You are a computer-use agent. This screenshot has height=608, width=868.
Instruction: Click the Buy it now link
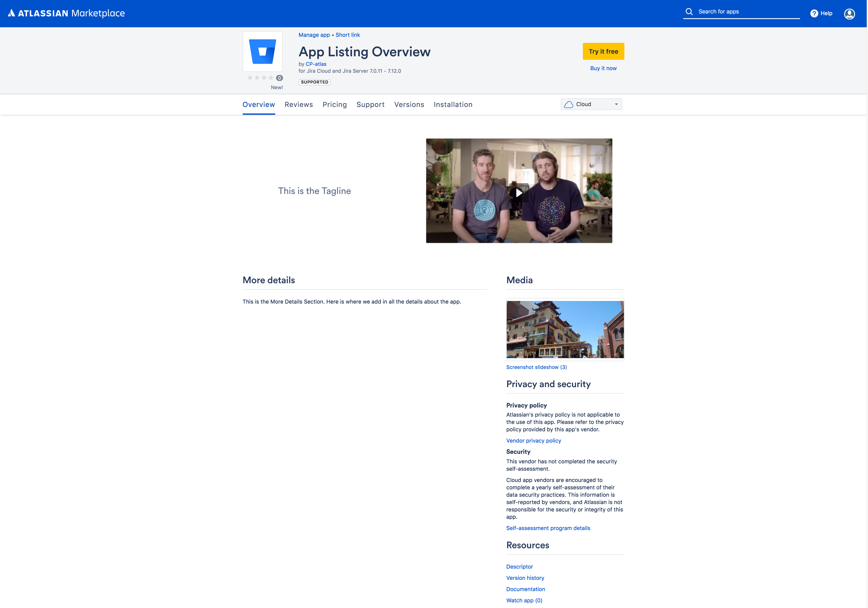(603, 68)
